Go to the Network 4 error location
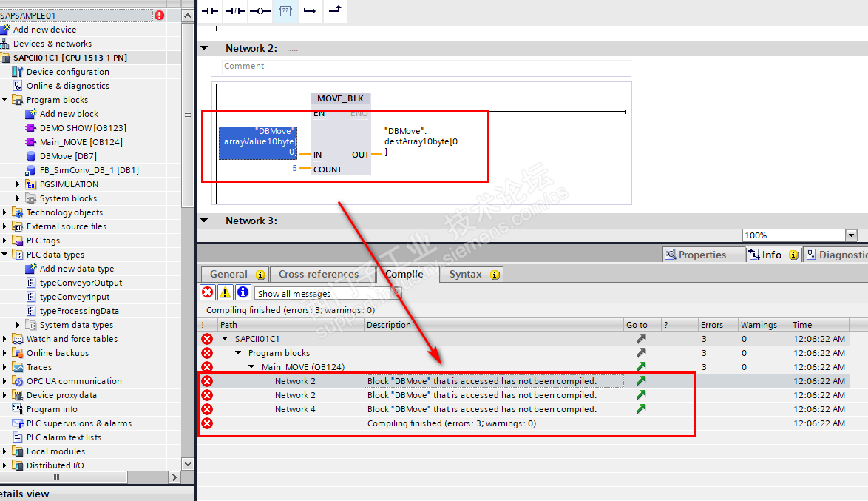 coord(642,409)
